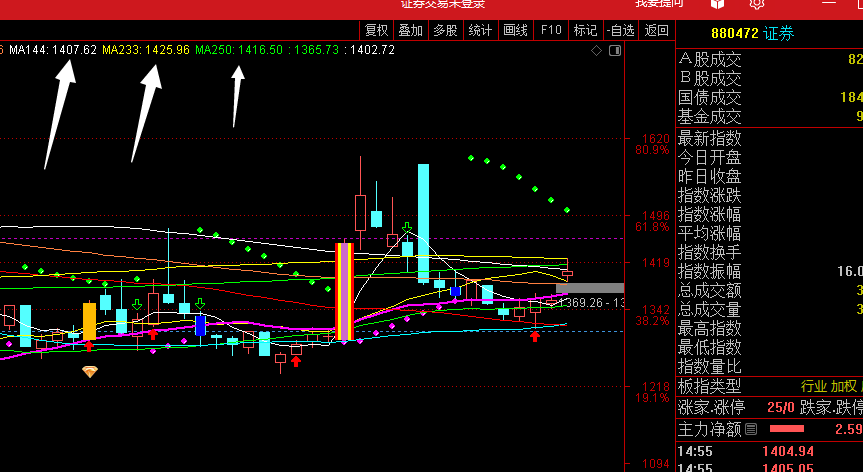This screenshot has width=863, height=472.
Task: Select the 画线 drawing tools button
Action: coord(516,30)
